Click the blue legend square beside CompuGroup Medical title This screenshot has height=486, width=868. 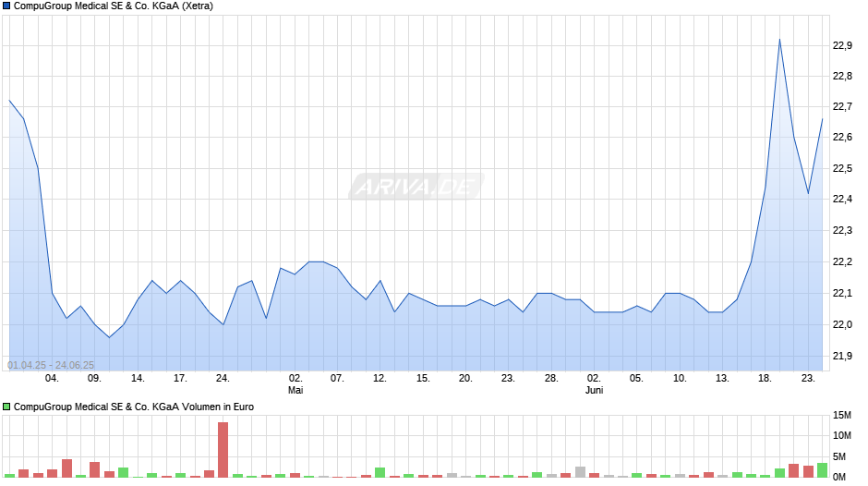(6, 6)
